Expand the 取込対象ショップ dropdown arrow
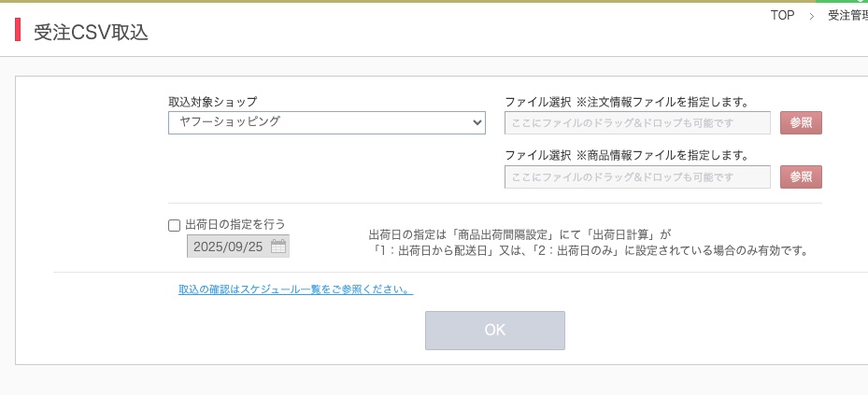The width and height of the screenshot is (868, 395). click(477, 122)
